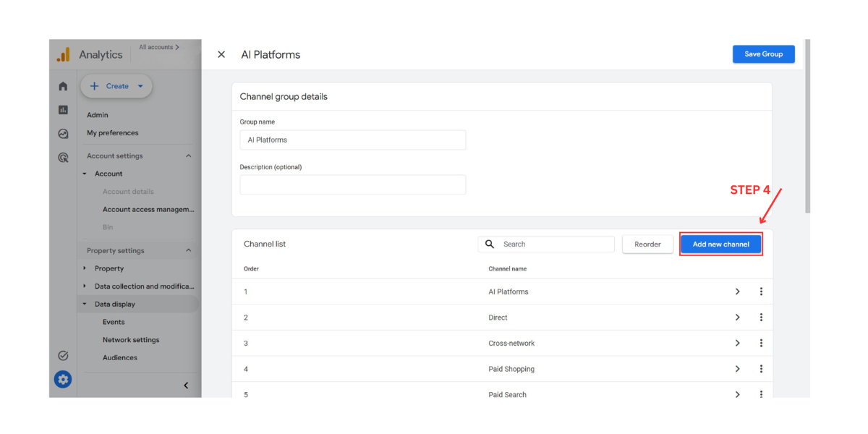Click the Direct channel name

pyautogui.click(x=498, y=318)
